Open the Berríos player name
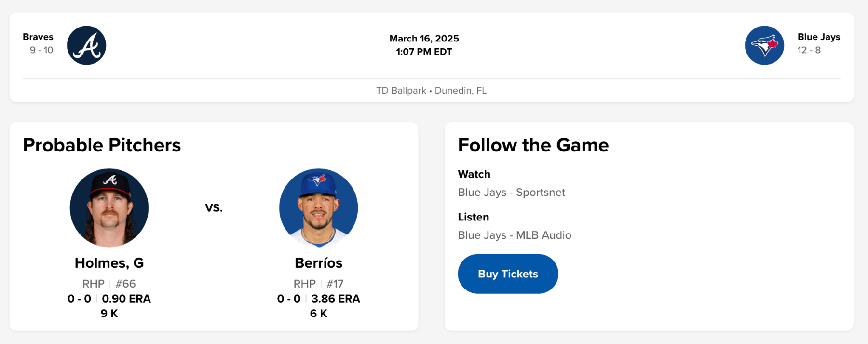This screenshot has width=868, height=344. [318, 263]
